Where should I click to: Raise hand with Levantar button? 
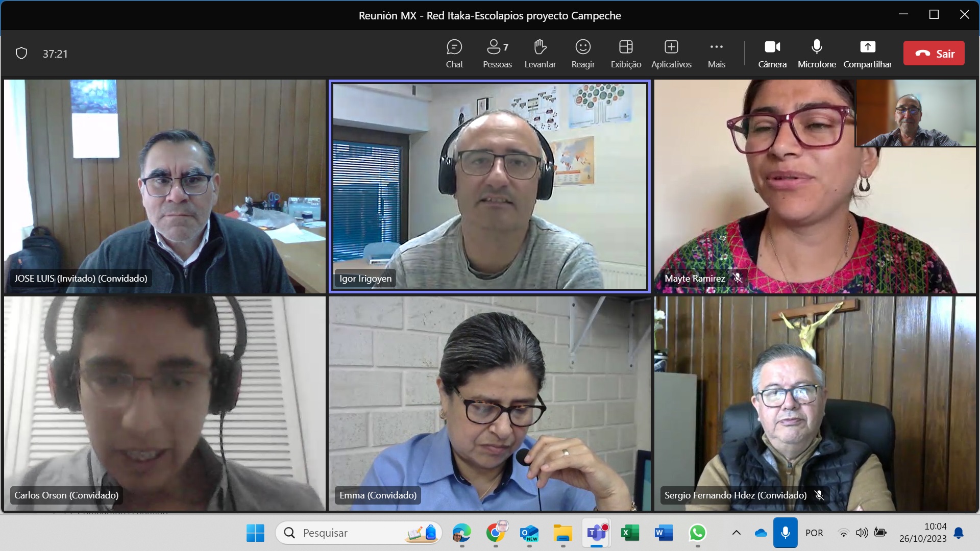540,53
